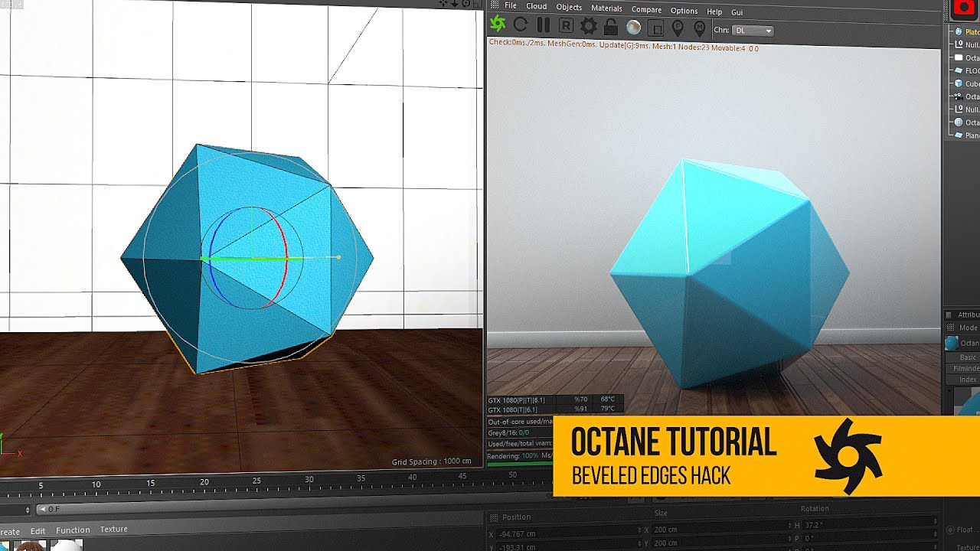Select the Octane sky globe object icon

[957, 122]
